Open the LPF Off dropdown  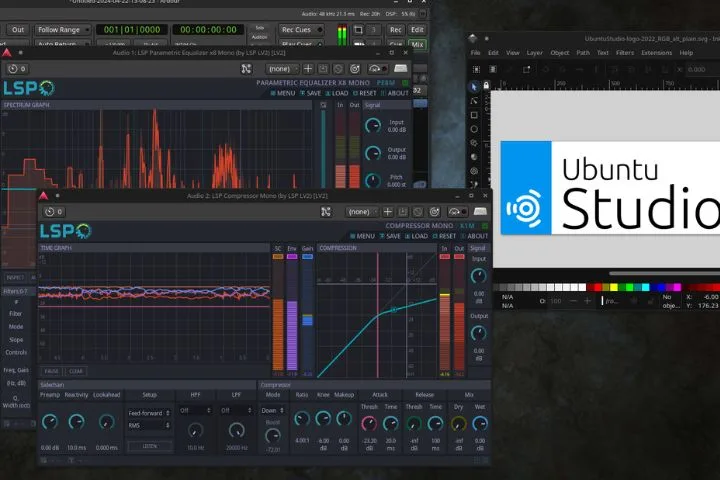[x=236, y=410]
